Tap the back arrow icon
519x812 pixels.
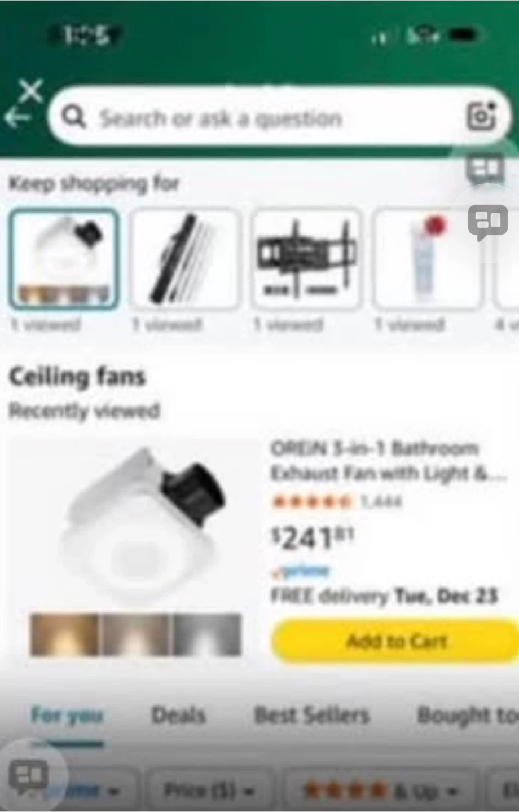point(17,117)
